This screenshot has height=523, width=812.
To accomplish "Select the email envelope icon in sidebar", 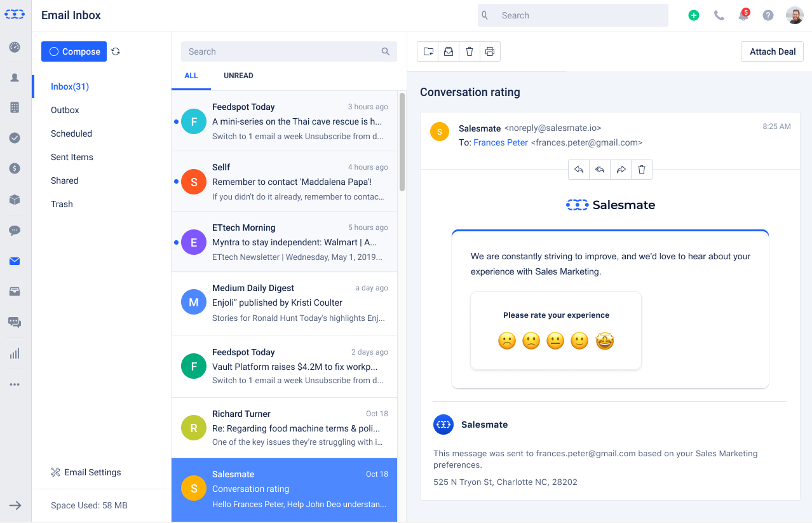I will tap(15, 261).
